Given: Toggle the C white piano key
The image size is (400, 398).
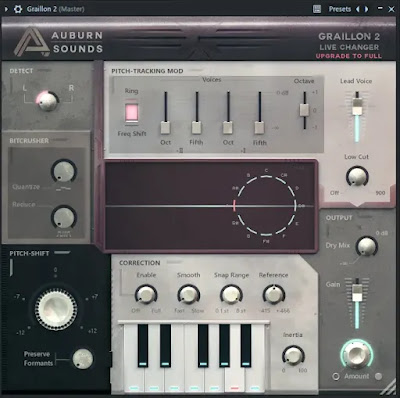Looking at the screenshot, I should point(134,380).
